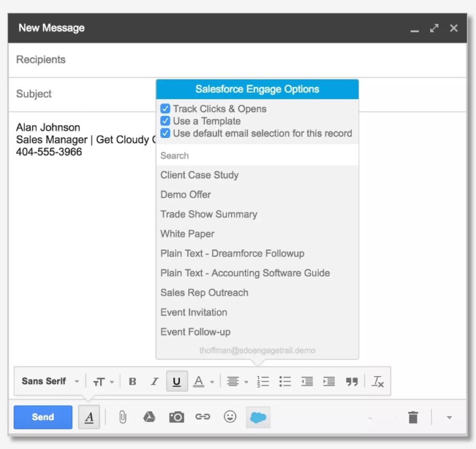Image resolution: width=476 pixels, height=449 pixels.
Task: Select the Trade Show Summary template
Action: click(x=257, y=214)
